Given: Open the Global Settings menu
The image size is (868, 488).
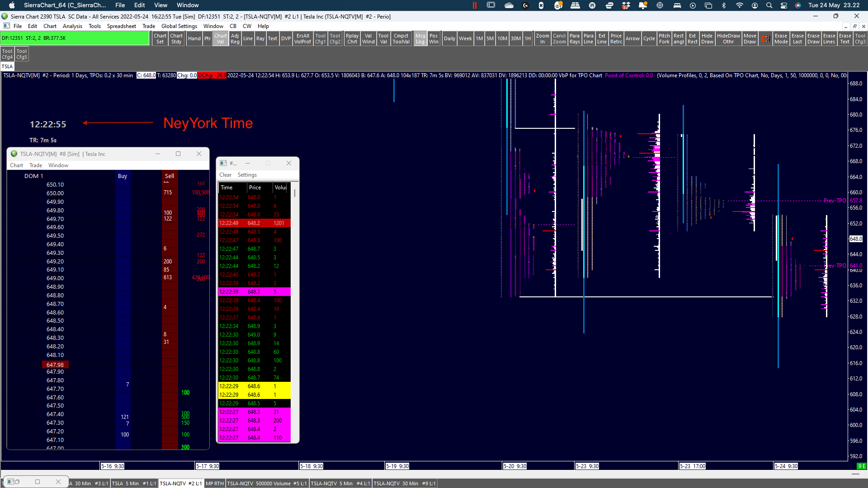Looking at the screenshot, I should [179, 26].
